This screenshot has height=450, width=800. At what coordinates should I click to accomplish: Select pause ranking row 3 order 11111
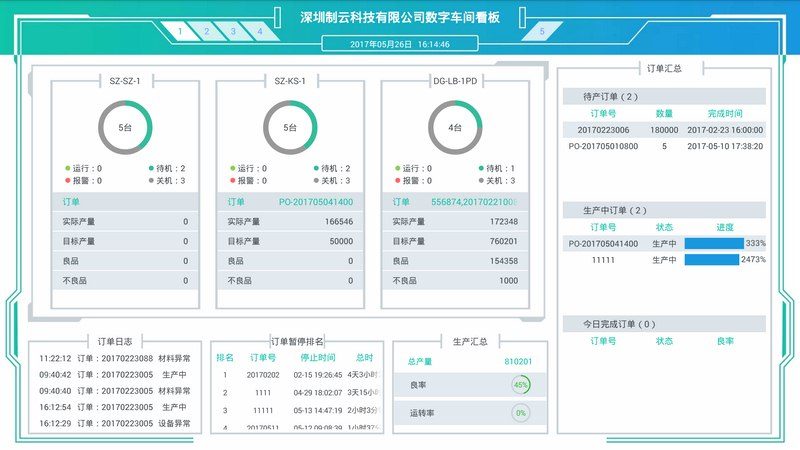point(297,410)
